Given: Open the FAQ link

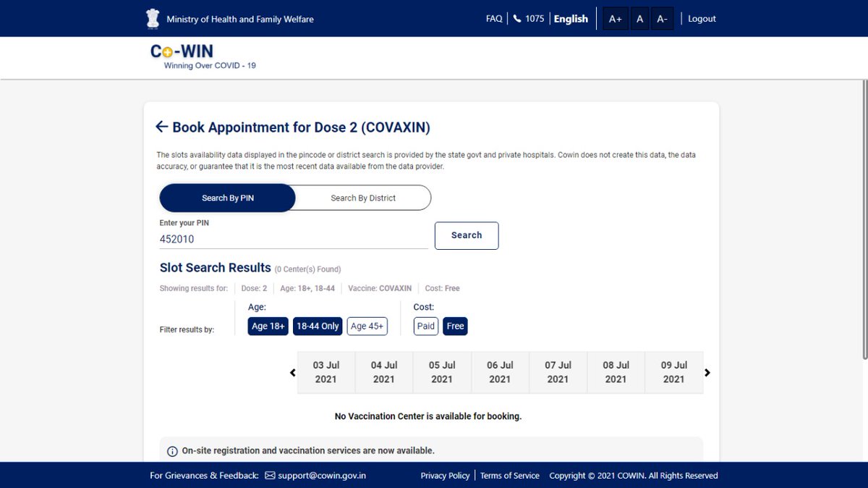Looking at the screenshot, I should [494, 19].
